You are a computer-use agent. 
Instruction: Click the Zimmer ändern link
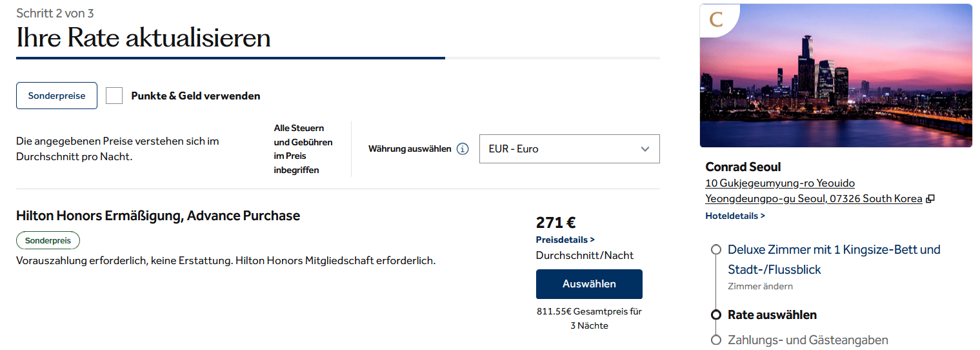coord(760,286)
